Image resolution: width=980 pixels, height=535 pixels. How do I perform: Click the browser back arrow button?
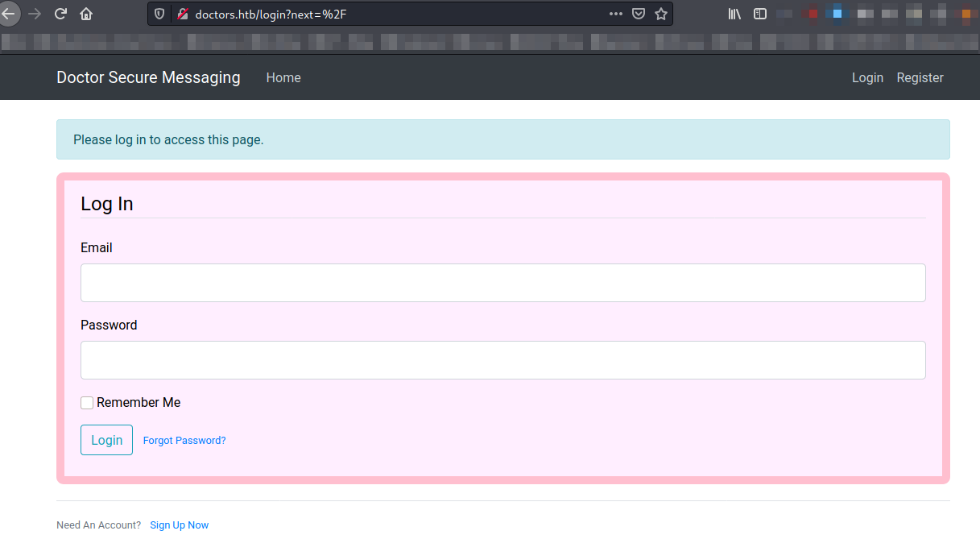(8, 14)
